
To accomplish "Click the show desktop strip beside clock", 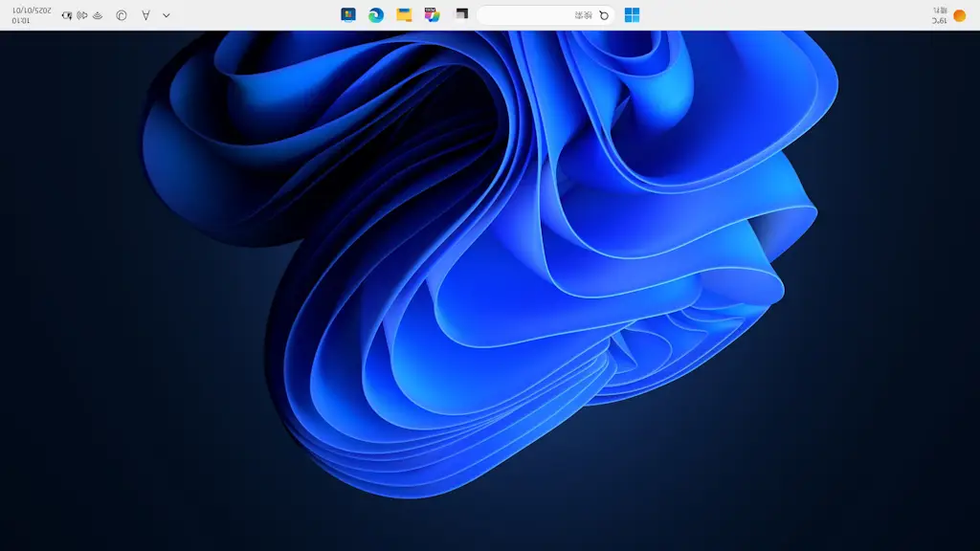I will click(x=2, y=15).
